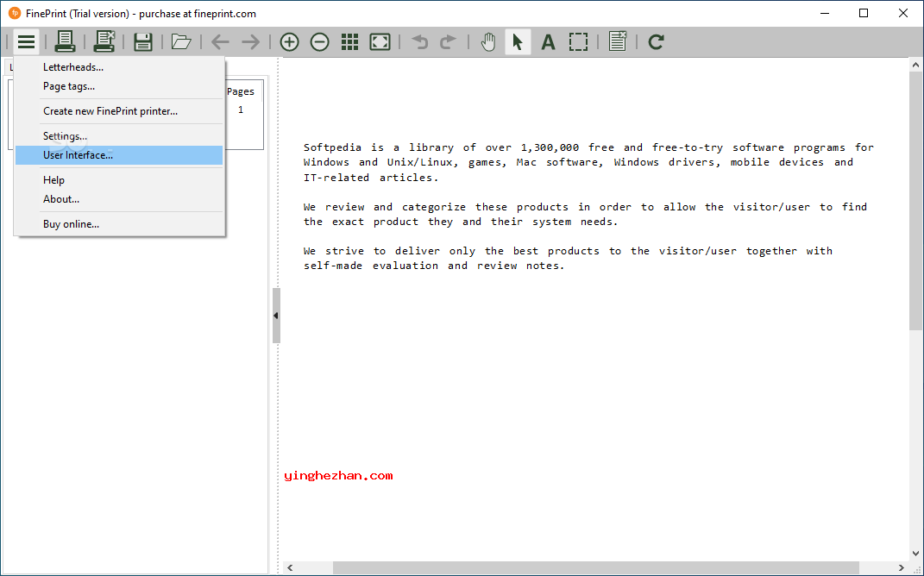Choose Page tags... menu entry
Image resolution: width=924 pixels, height=576 pixels.
[x=119, y=86]
